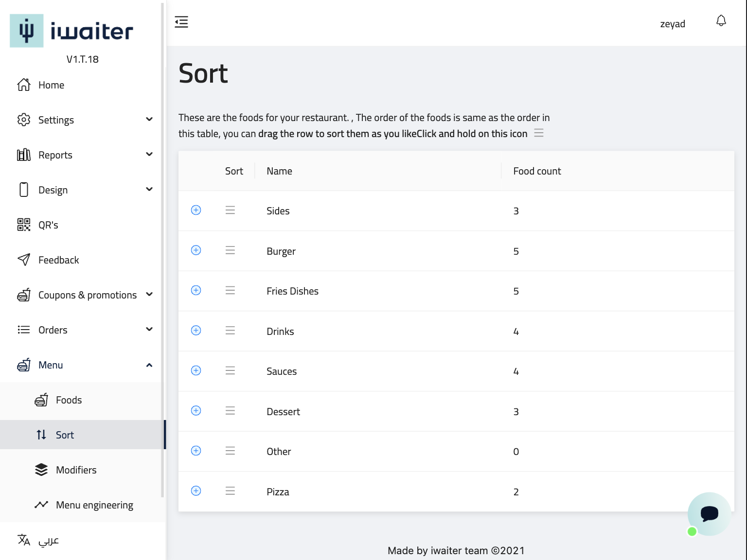Screen dimensions: 747x560
Task: Click the drag handle for Pizza row
Action: pyautogui.click(x=230, y=491)
